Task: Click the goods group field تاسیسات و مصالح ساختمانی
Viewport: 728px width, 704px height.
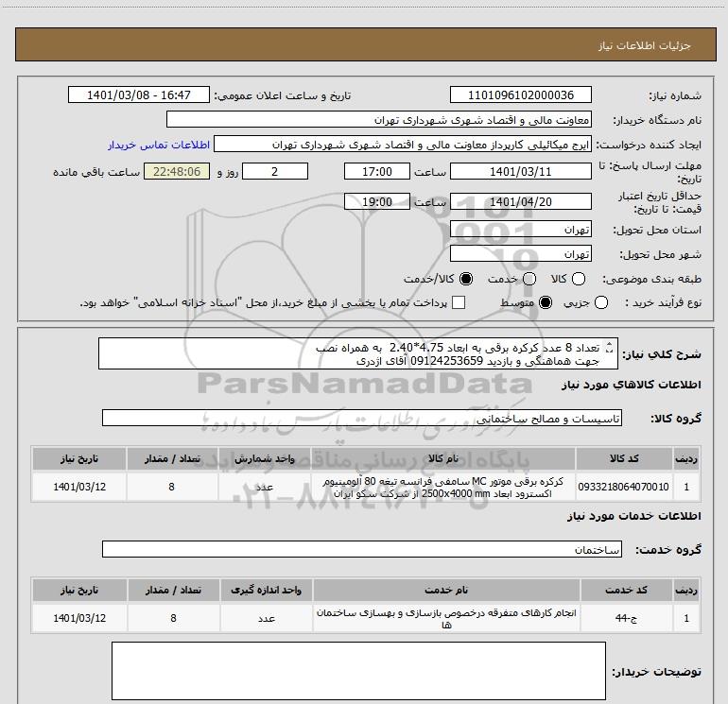Action: coord(362,418)
